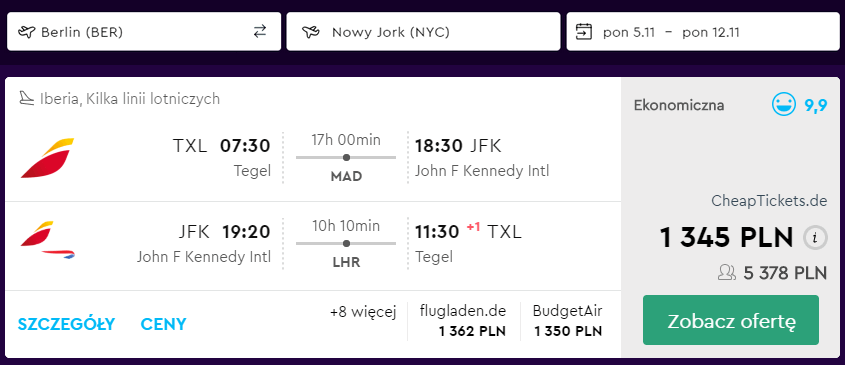Click the passengers icon beside 5 378 PLN
This screenshot has height=365, width=845.
[728, 273]
